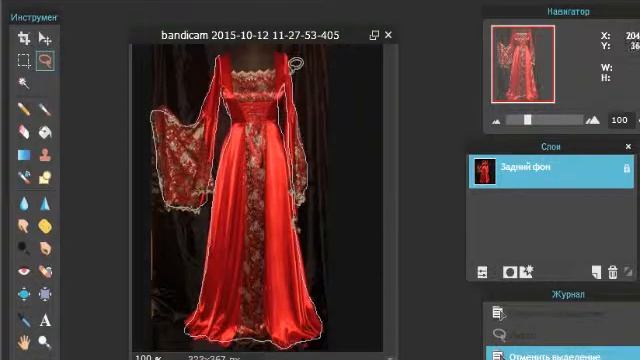Select the Lasso tool
This screenshot has width=640, height=360.
[45, 61]
